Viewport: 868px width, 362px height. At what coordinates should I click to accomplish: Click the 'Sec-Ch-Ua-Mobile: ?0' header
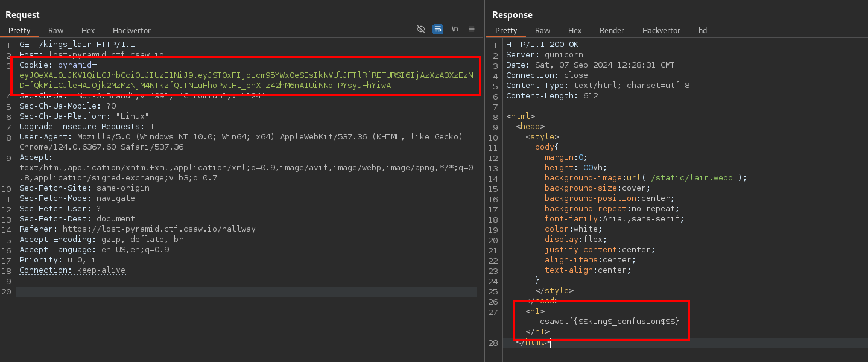(68, 106)
